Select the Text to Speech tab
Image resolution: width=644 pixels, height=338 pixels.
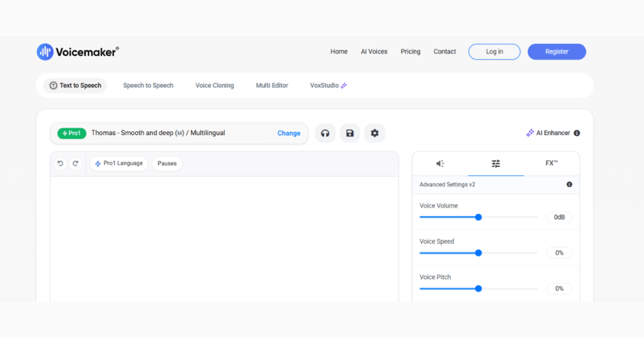[x=75, y=85]
